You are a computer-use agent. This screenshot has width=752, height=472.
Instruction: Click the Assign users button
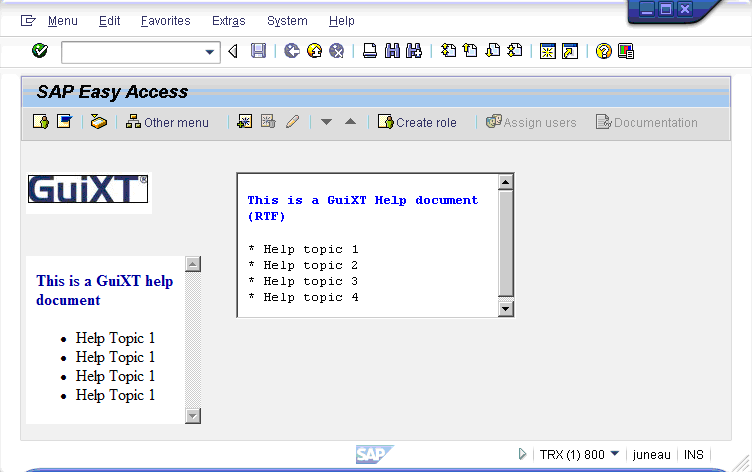pos(531,122)
